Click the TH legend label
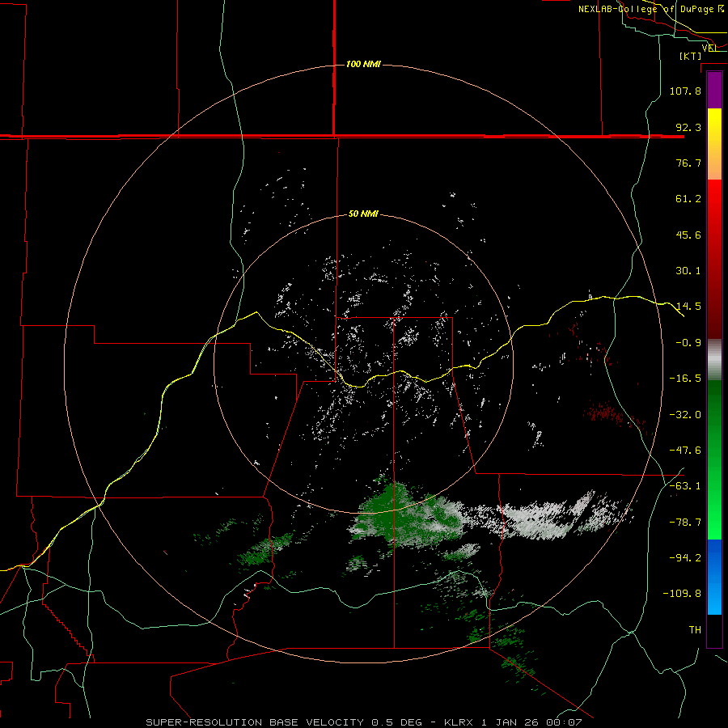The width and height of the screenshot is (728, 728). pos(695,630)
